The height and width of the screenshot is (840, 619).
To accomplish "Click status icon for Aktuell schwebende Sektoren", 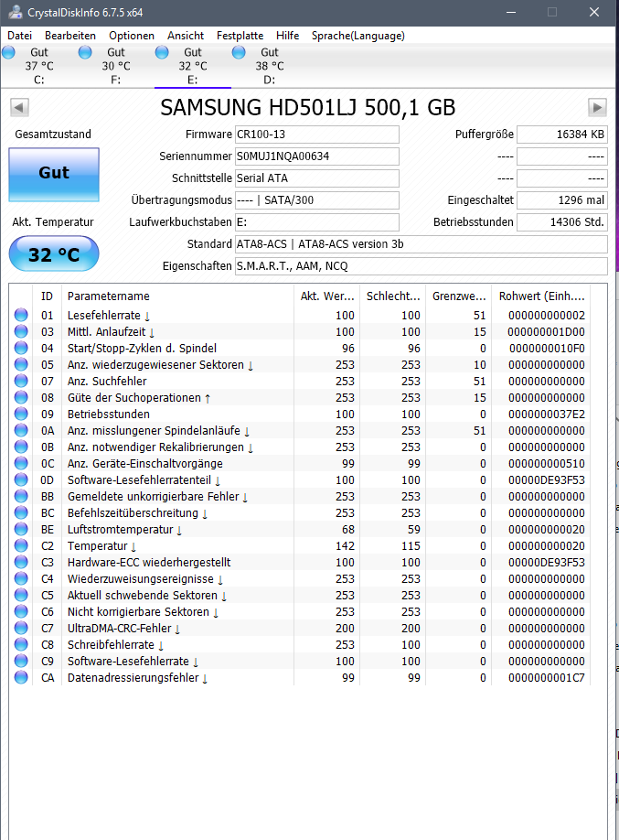I will (21, 595).
